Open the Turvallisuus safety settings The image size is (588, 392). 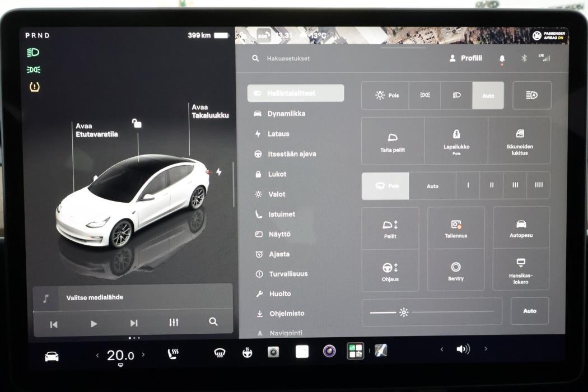[282, 274]
